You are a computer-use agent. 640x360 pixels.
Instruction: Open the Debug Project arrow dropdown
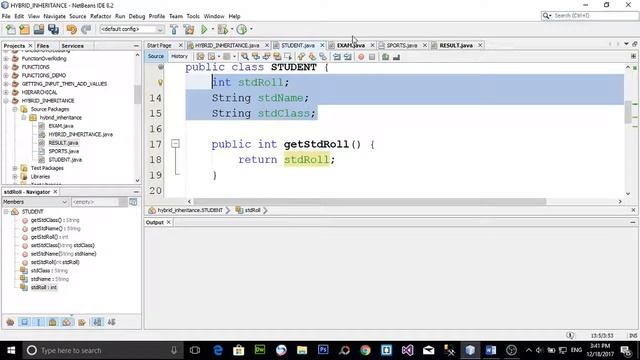[232, 29]
